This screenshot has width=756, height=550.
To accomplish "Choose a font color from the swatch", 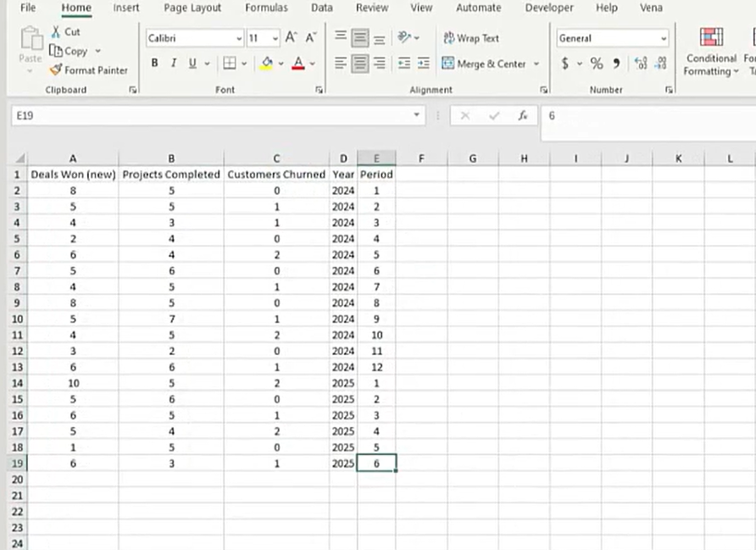I will point(297,63).
